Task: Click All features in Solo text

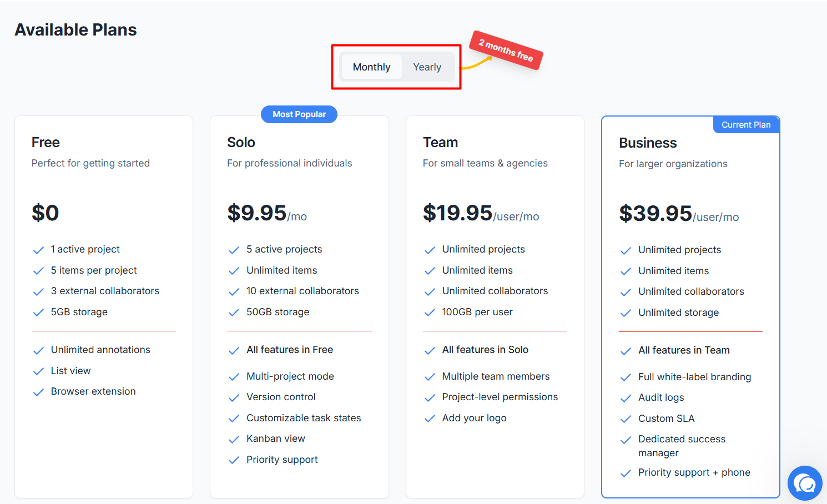Action: pos(485,350)
